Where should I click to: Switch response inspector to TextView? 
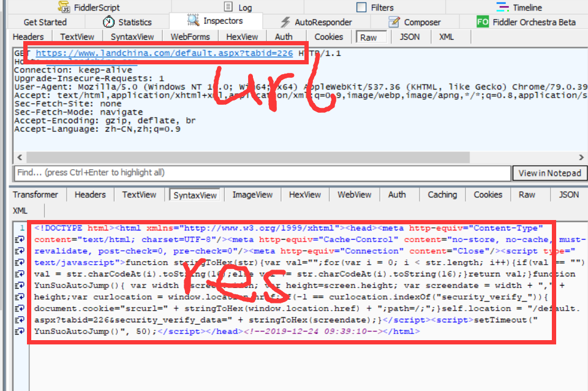coord(139,194)
